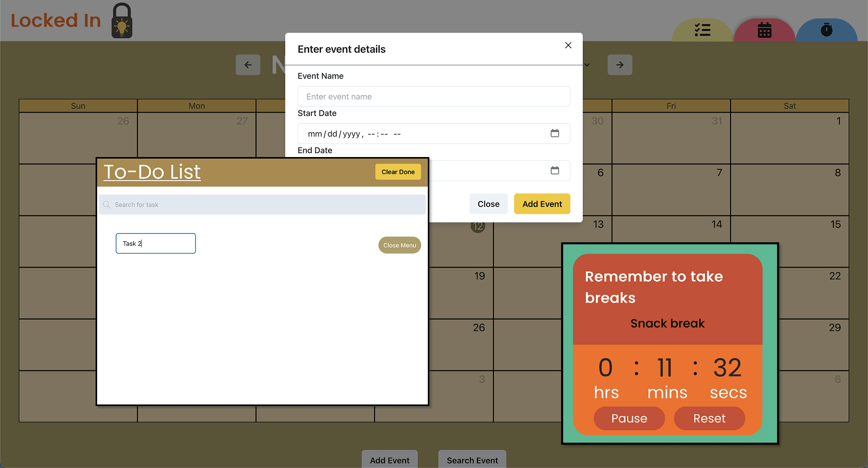Screen dimensions: 868x468
Task: Open Search Event at page bottom
Action: [x=472, y=460]
